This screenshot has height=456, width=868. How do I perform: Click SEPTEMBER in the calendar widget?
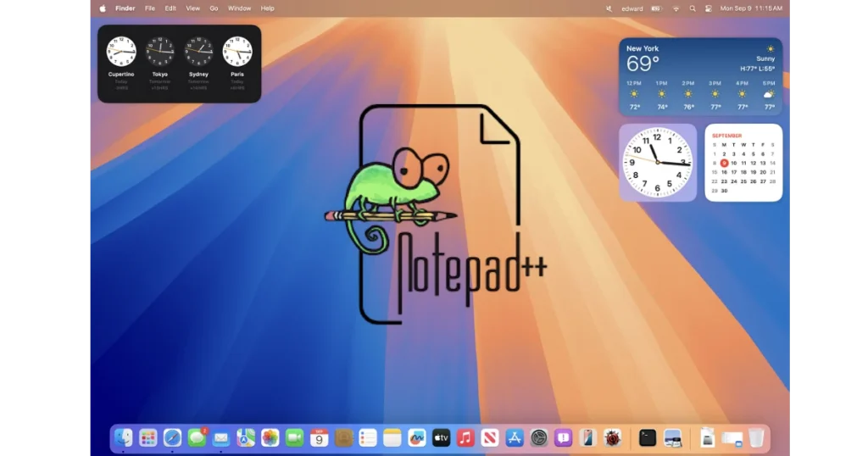726,136
